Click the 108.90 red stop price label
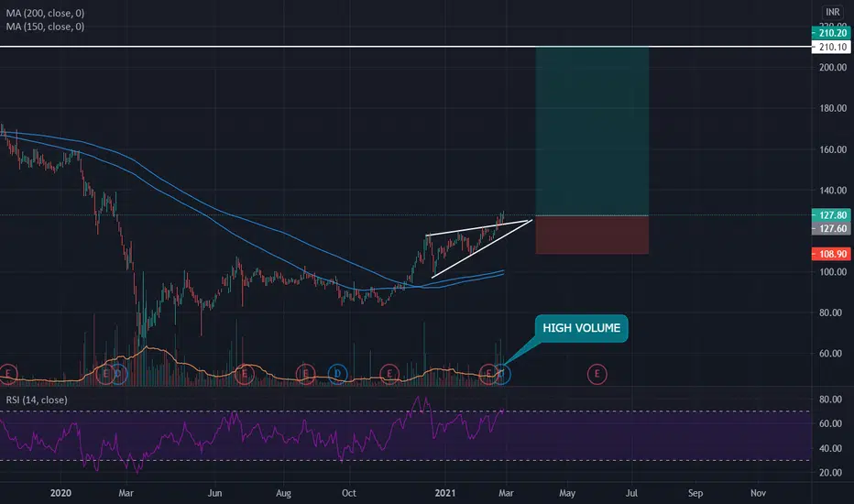The height and width of the screenshot is (504, 854). coord(831,255)
